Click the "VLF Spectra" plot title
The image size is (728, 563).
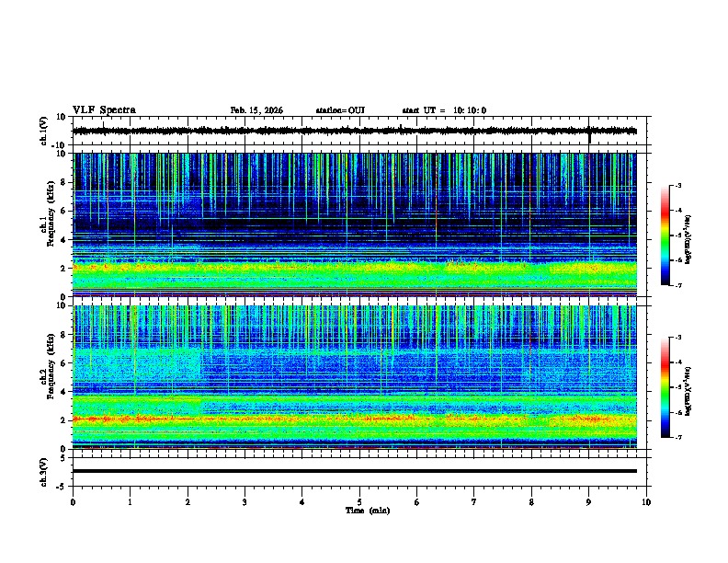[x=104, y=110]
